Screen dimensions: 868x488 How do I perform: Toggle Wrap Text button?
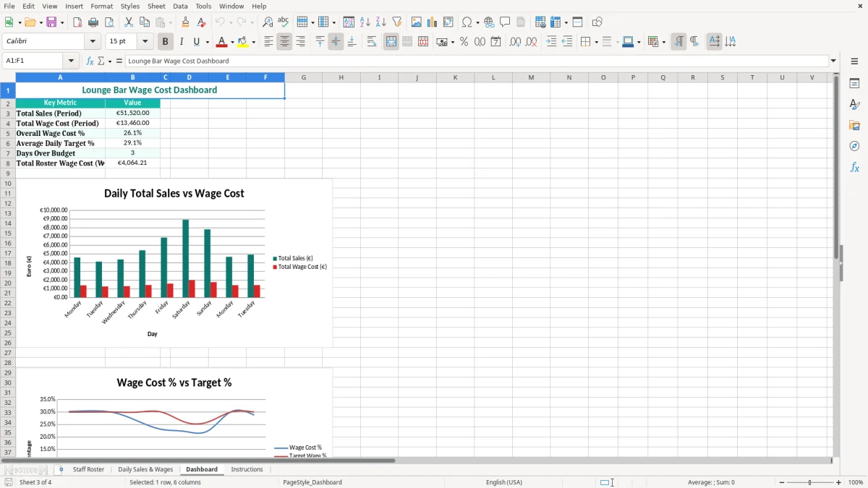coord(372,42)
